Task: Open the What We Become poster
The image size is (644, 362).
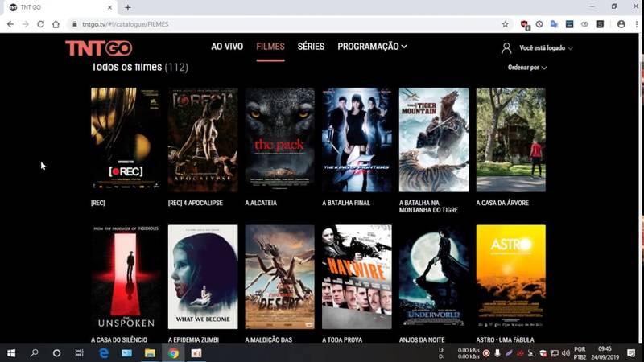Action: point(203,277)
